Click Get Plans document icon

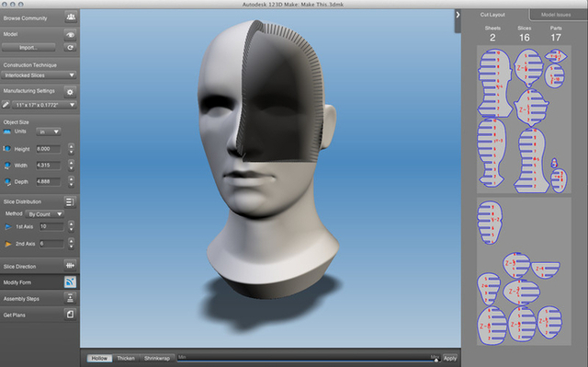coord(70,315)
